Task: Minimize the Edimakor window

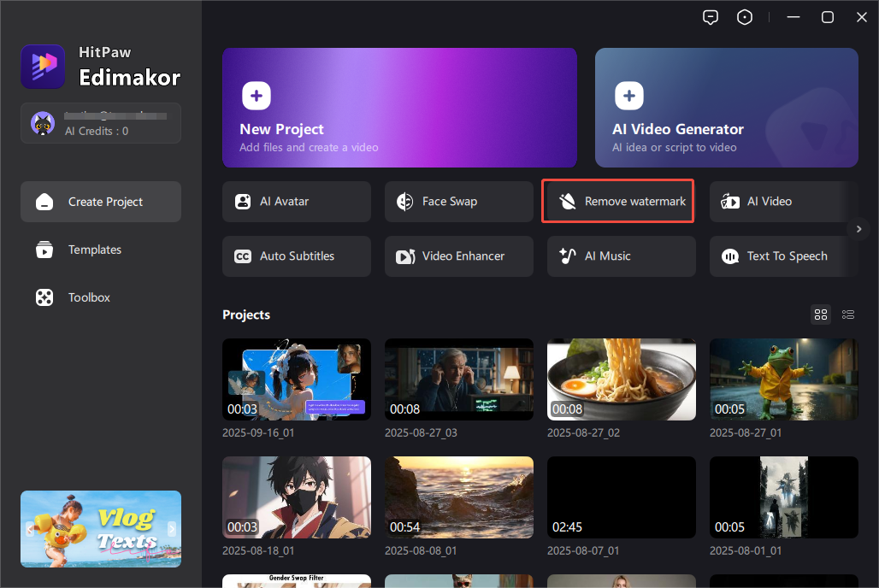Action: (793, 17)
